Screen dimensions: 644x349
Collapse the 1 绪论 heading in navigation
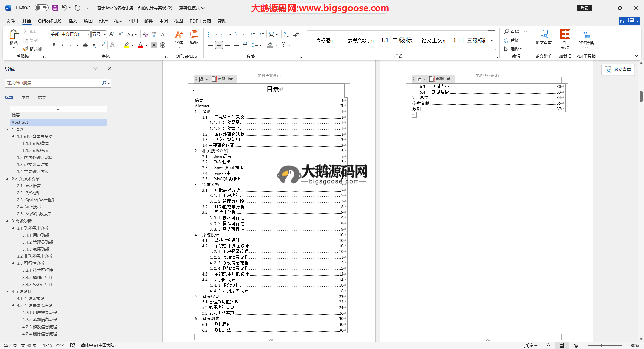pyautogui.click(x=8, y=130)
